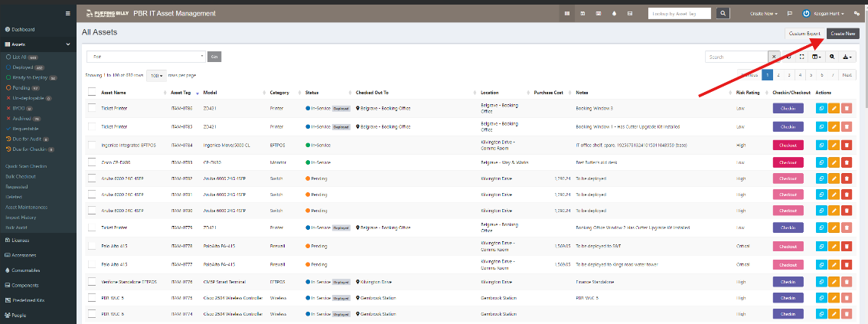Screen dimensions: 868x324
Task: Click the asset tag lookup magnifier button
Action: click(x=723, y=13)
